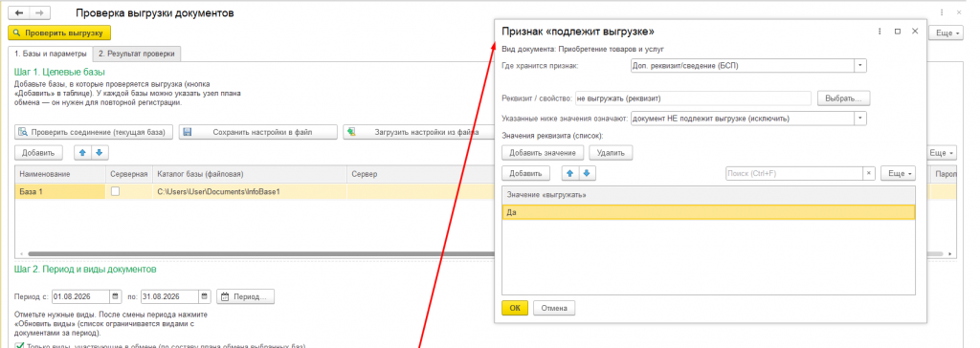Select the Да row in values list
This screenshot has width=980, height=348.
click(x=708, y=212)
